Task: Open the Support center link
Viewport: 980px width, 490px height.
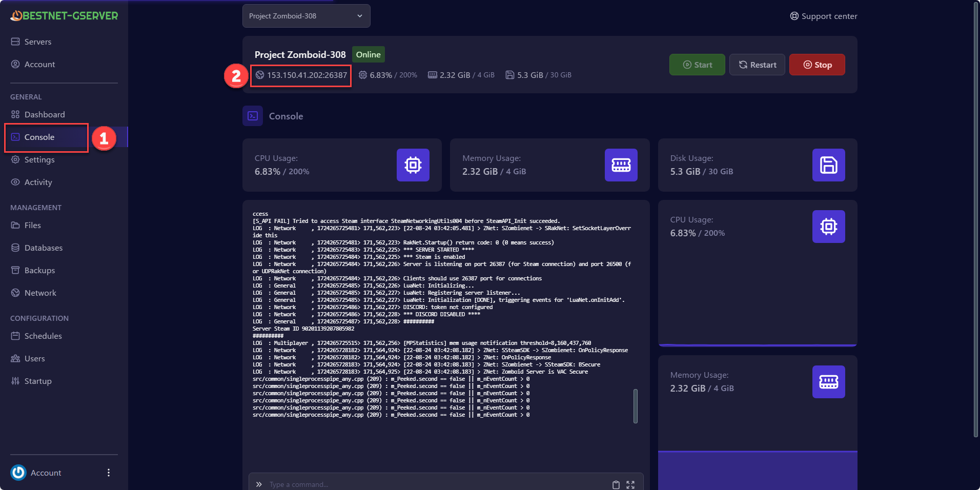Action: 823,16
